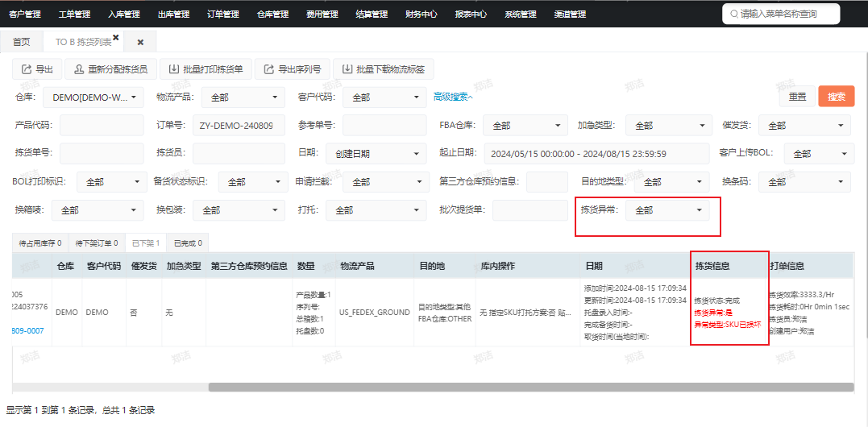868x427 pixels.
Task: Open 结算管理 menu
Action: 372,14
